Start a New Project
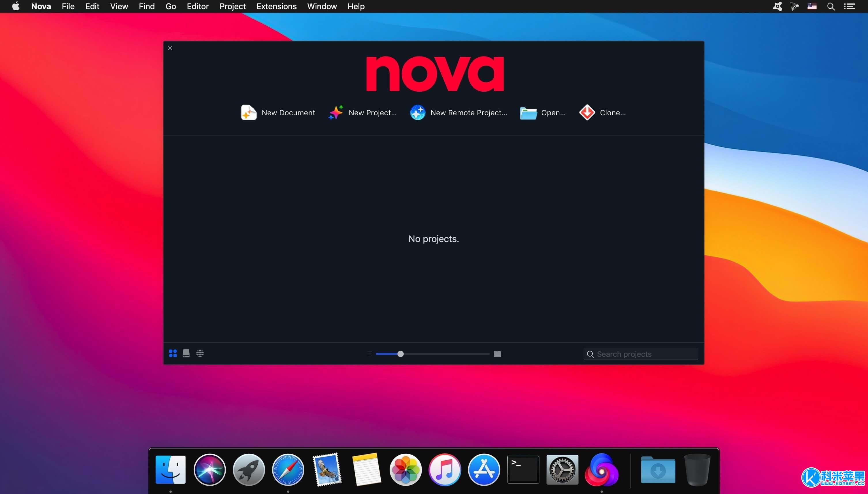The image size is (868, 494). pyautogui.click(x=362, y=113)
